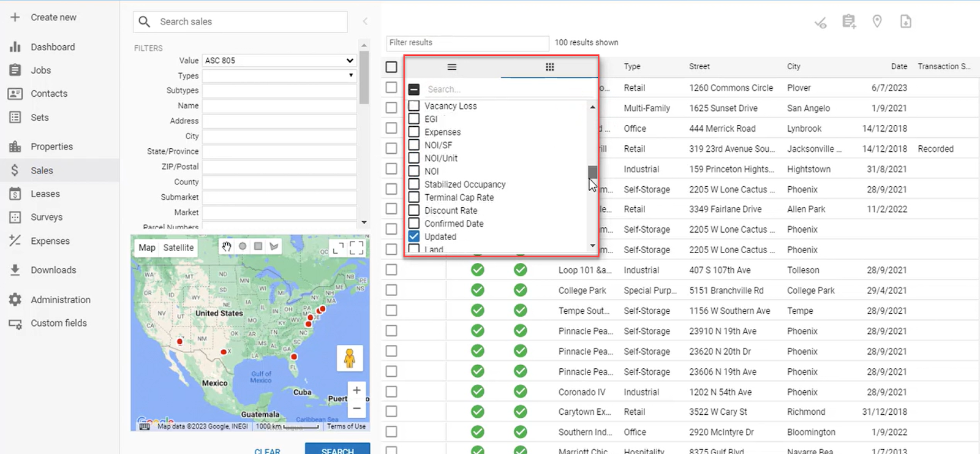Viewport: 980px width, 454px height.
Task: Click the location pin icon in top toolbar
Action: (877, 22)
